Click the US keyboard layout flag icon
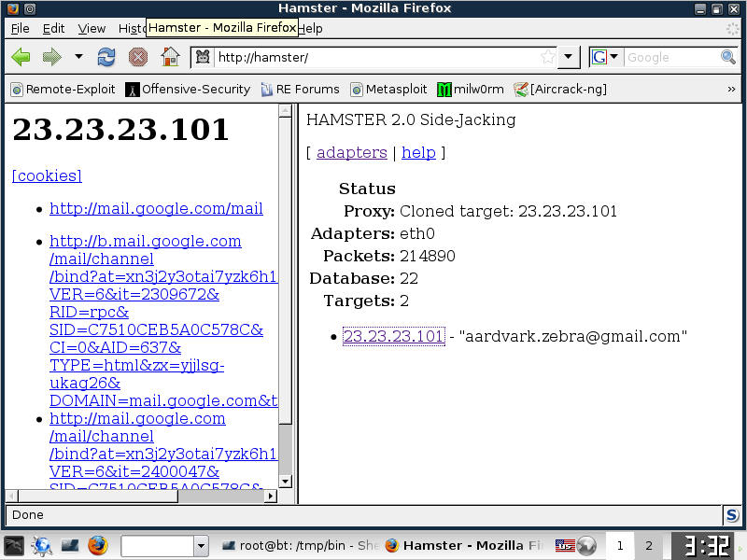 (x=565, y=545)
